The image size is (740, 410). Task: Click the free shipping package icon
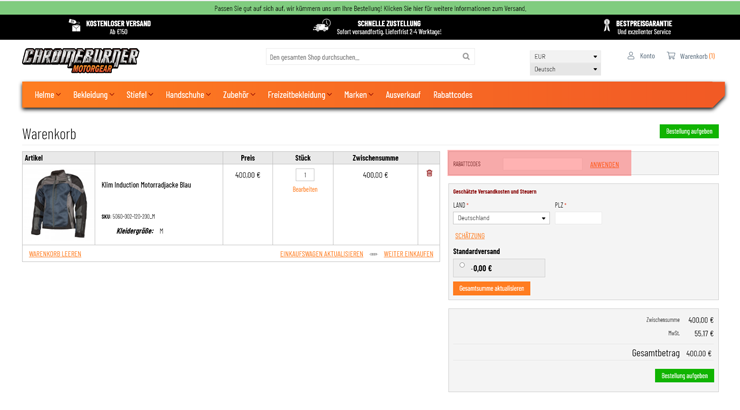click(75, 26)
